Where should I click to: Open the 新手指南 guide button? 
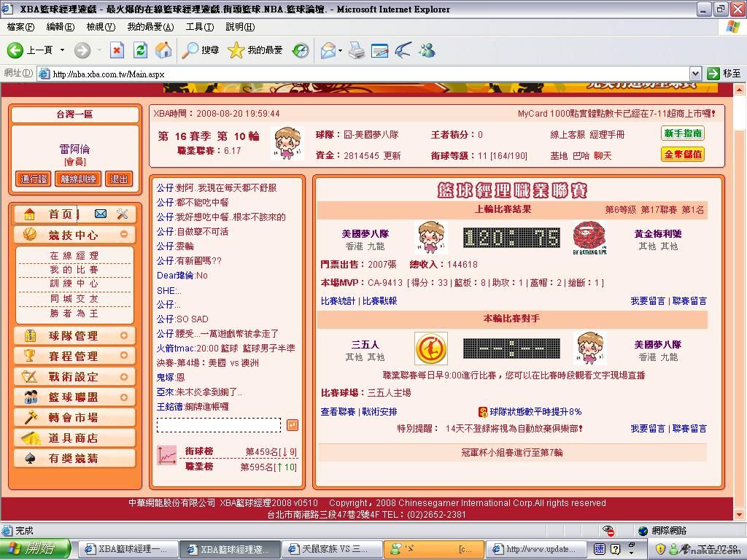click(x=683, y=133)
